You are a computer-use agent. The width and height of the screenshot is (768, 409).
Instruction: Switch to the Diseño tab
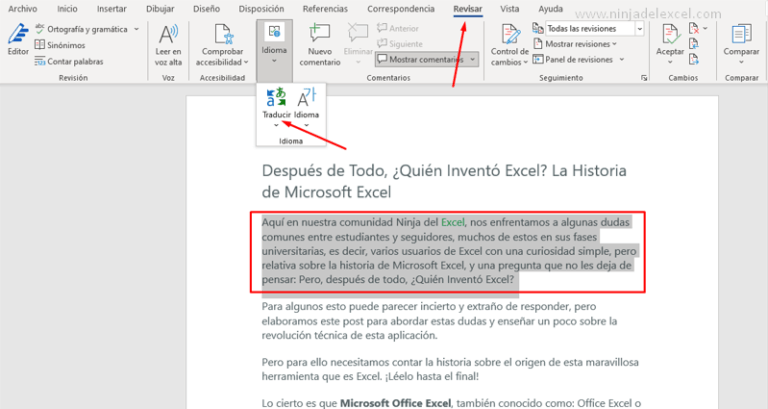coord(206,9)
